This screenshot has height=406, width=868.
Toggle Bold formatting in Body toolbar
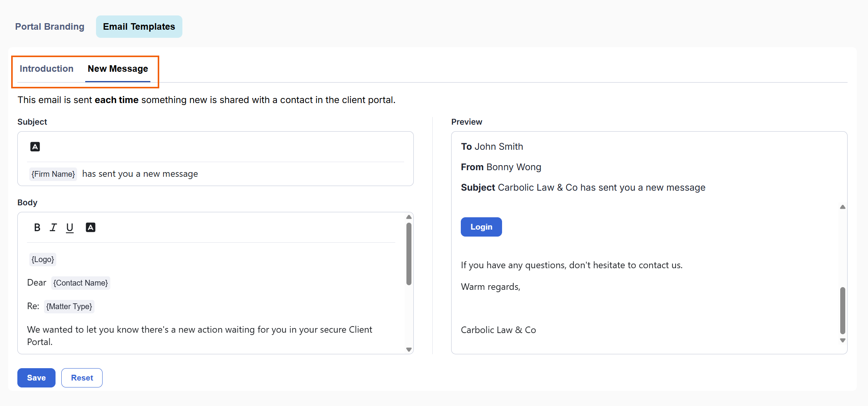point(37,228)
